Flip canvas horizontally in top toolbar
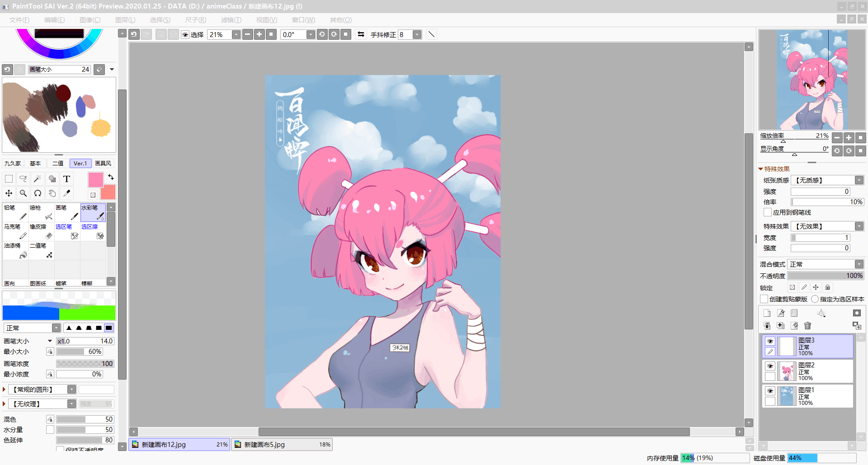Image resolution: width=868 pixels, height=465 pixels. [x=361, y=34]
